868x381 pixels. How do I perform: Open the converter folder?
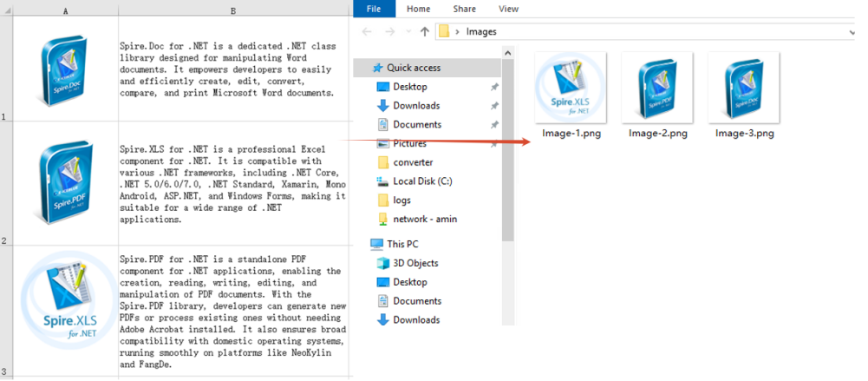click(x=413, y=162)
